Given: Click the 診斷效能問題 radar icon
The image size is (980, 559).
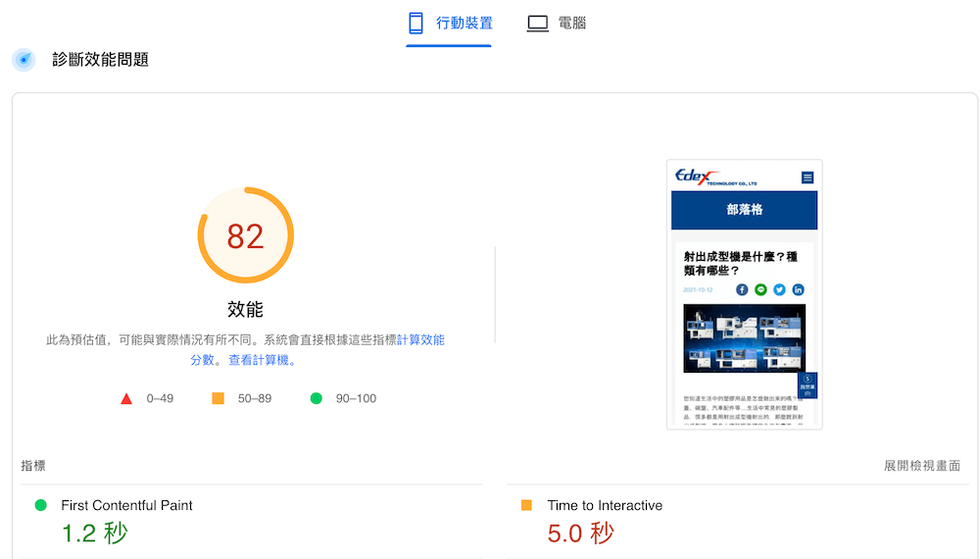Looking at the screenshot, I should (24, 60).
